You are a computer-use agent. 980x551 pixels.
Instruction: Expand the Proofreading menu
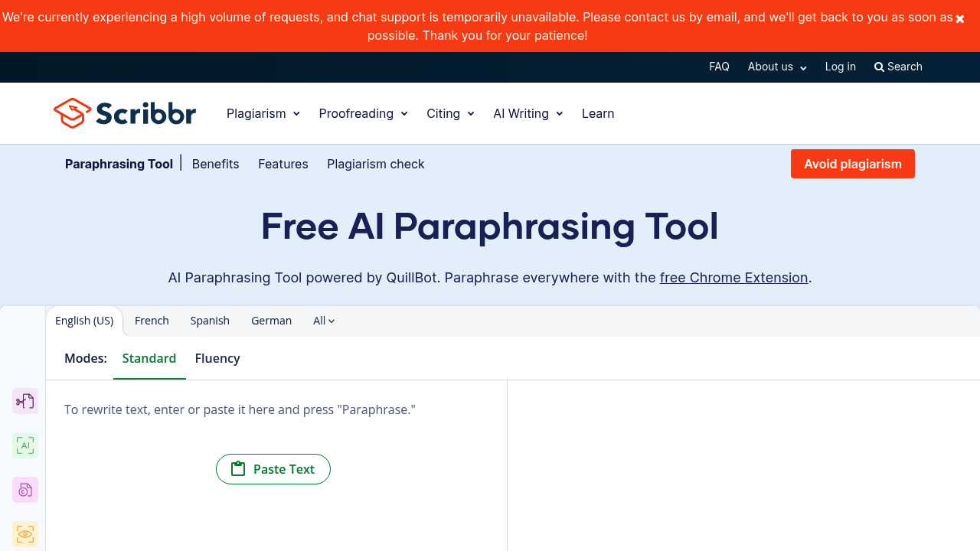click(x=363, y=113)
